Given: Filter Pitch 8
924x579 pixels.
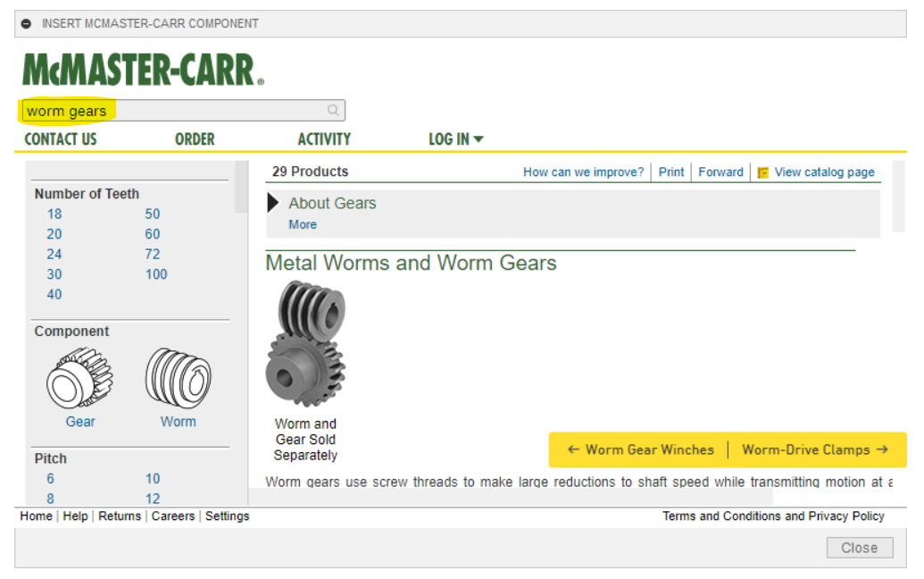Looking at the screenshot, I should click(51, 499).
